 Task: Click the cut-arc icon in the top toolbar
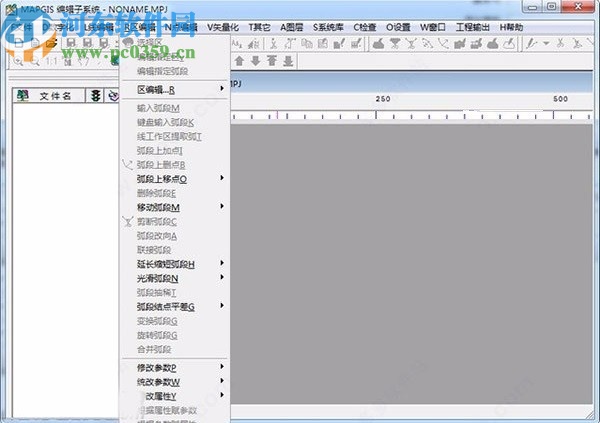411,43
